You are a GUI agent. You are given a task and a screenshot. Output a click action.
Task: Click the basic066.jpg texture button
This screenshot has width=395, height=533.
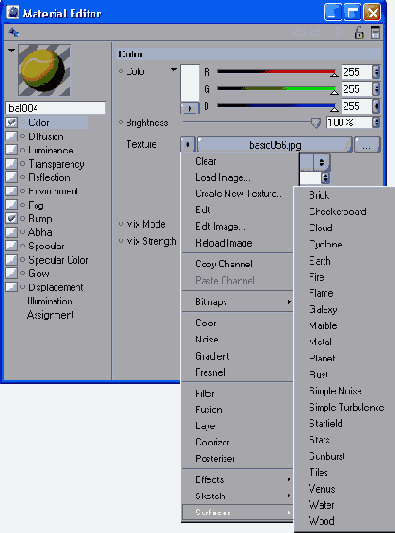click(275, 145)
